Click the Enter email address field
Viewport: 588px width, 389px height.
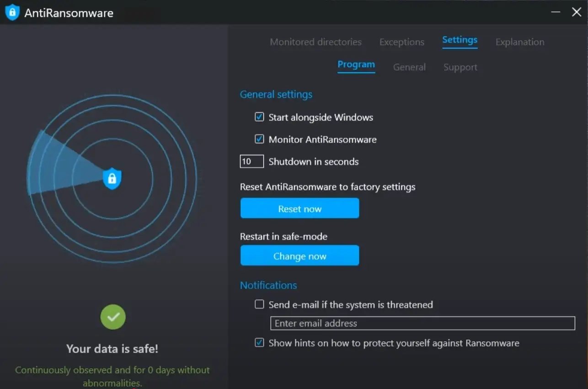(x=422, y=323)
